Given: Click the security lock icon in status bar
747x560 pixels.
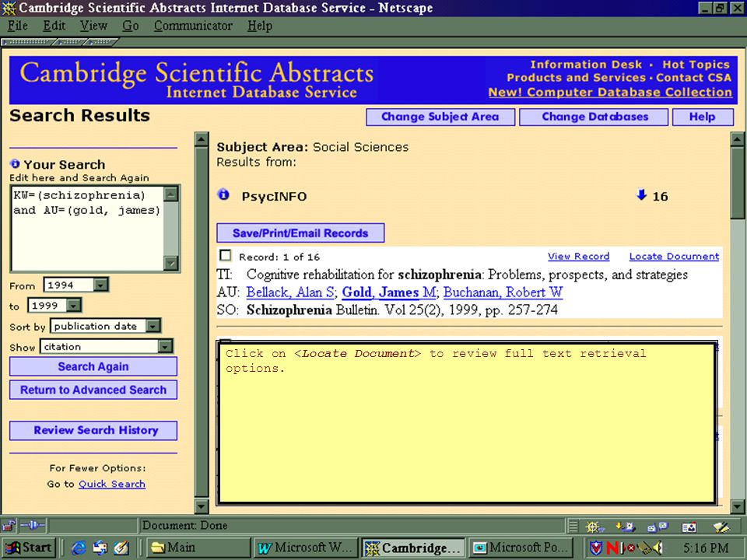Looking at the screenshot, I should (9, 526).
